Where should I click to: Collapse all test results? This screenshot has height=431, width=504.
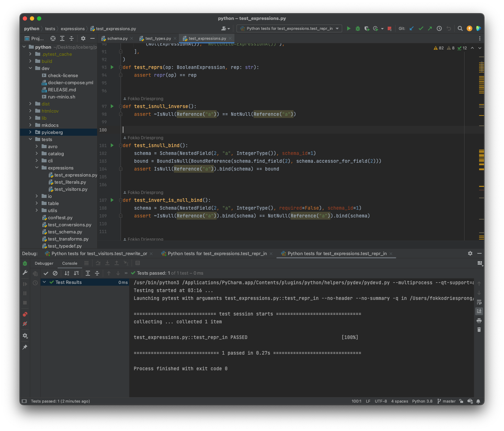pos(97,273)
